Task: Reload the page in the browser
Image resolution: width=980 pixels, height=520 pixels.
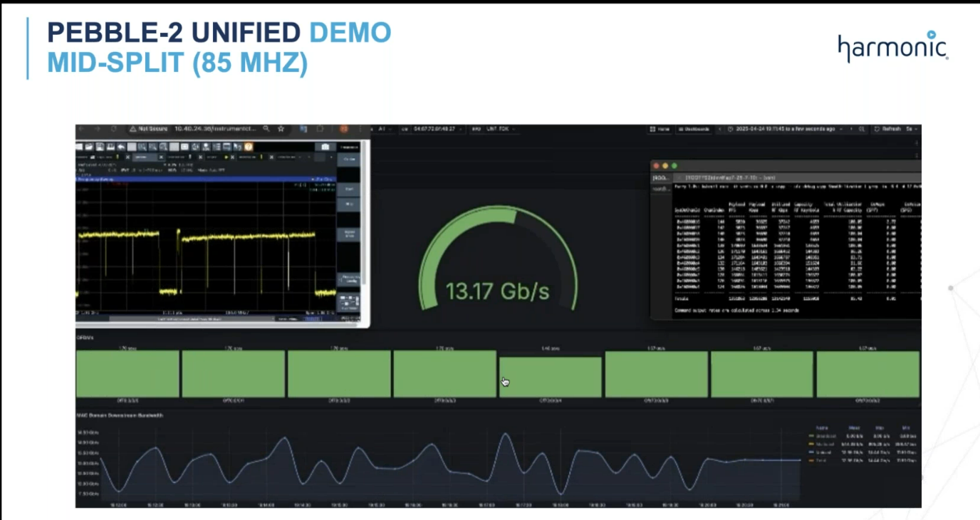Action: (114, 129)
